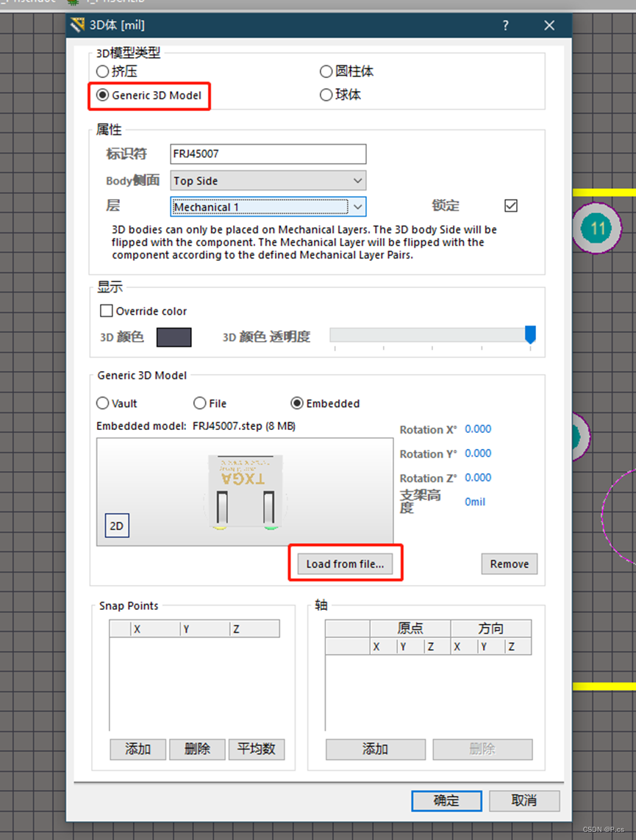636x840 pixels.
Task: Click the Snap Points Y column header
Action: (204, 629)
